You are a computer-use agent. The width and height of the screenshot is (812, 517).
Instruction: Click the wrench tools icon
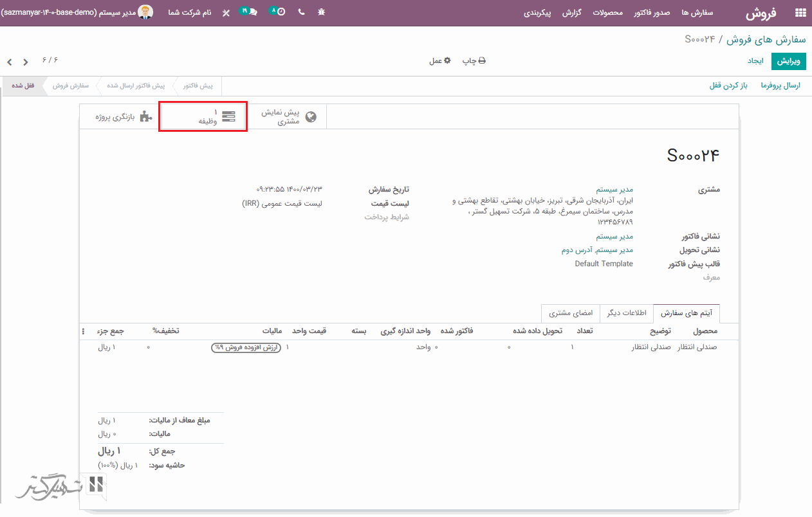coord(226,13)
